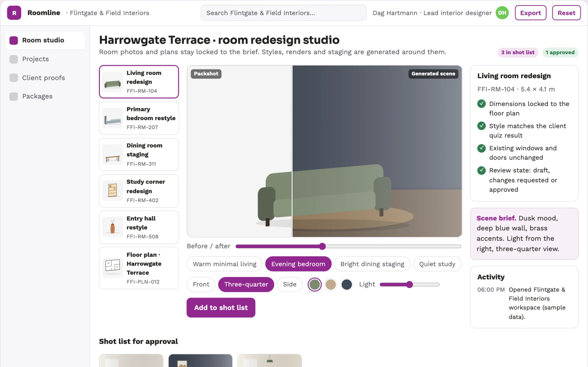Click the Search Flintgate & Field Interiors field
Image resolution: width=588 pixels, height=367 pixels.
click(x=283, y=13)
